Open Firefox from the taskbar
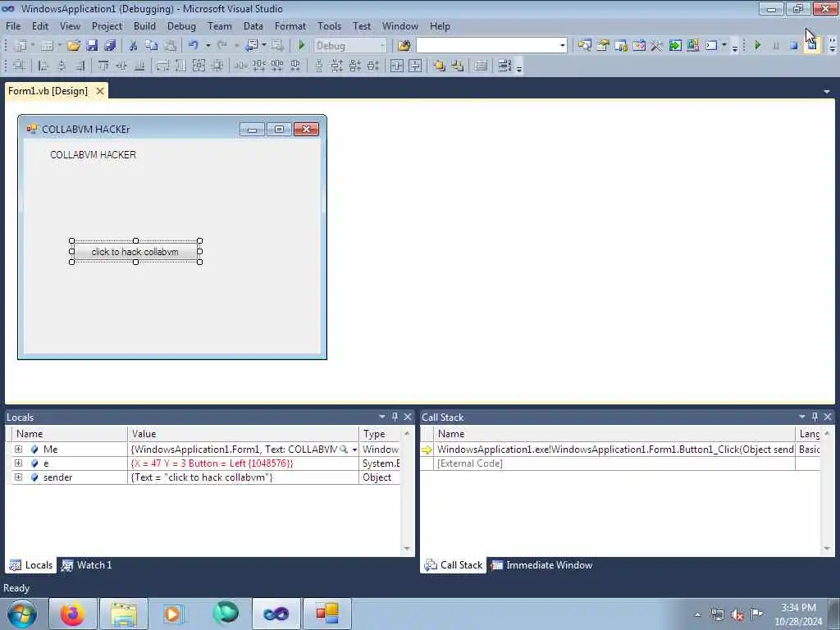The width and height of the screenshot is (840, 630). tap(73, 614)
